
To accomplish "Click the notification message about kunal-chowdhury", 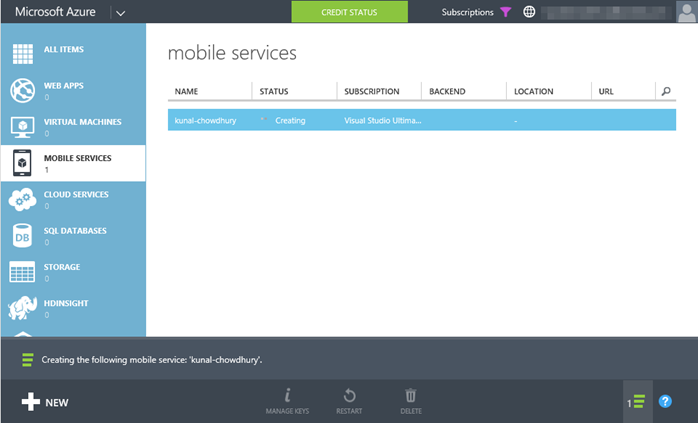I will (x=152, y=360).
